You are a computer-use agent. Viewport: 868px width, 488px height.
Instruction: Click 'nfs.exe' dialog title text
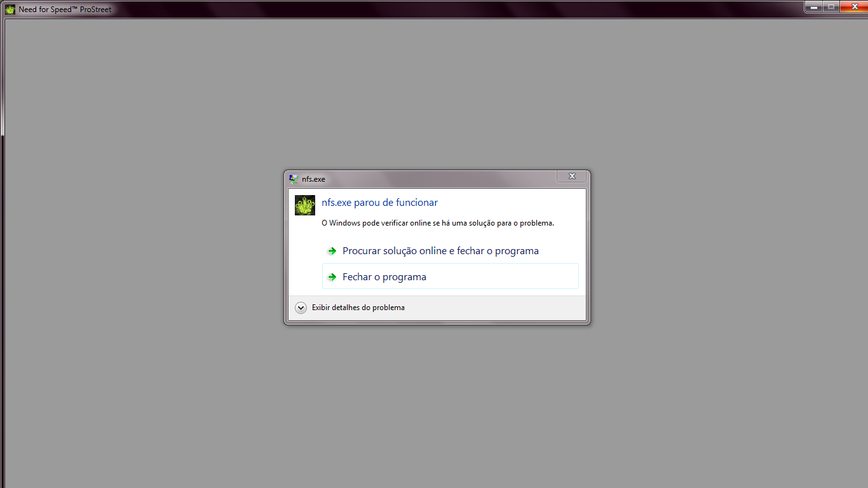[x=313, y=179]
